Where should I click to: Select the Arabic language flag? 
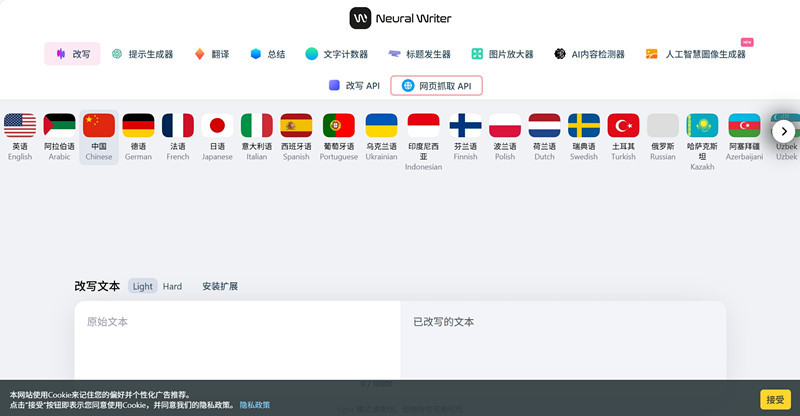point(59,126)
